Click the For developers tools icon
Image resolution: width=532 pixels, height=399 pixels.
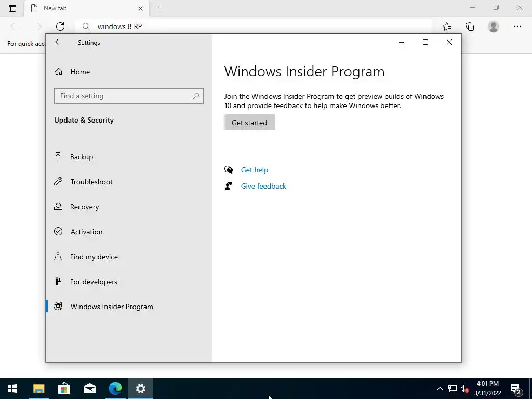tap(58, 281)
